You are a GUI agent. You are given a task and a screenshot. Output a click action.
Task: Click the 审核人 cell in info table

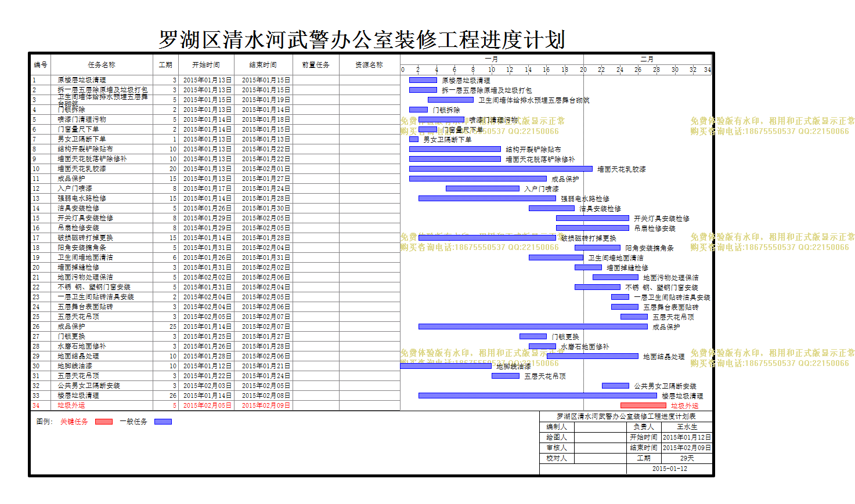pyautogui.click(x=556, y=448)
